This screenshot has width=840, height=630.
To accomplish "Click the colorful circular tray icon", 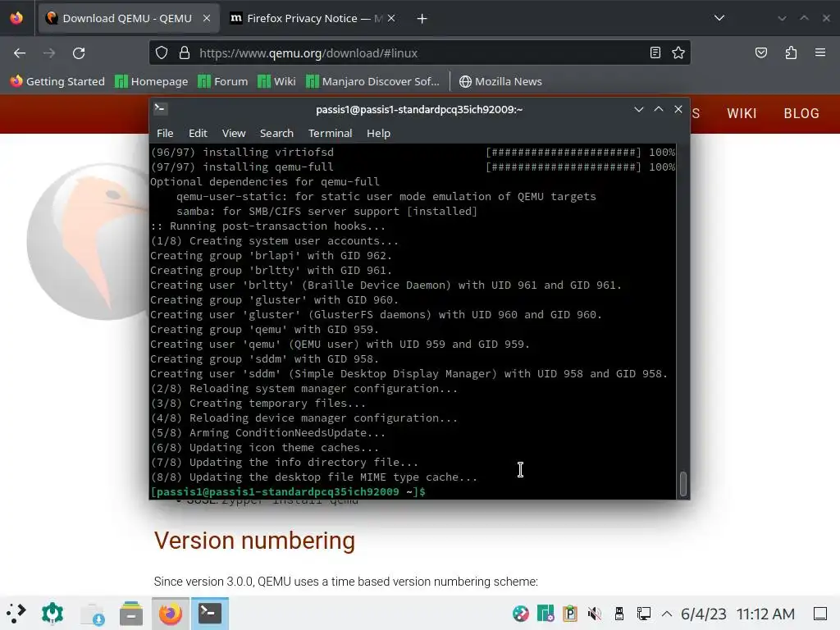I will 520,614.
